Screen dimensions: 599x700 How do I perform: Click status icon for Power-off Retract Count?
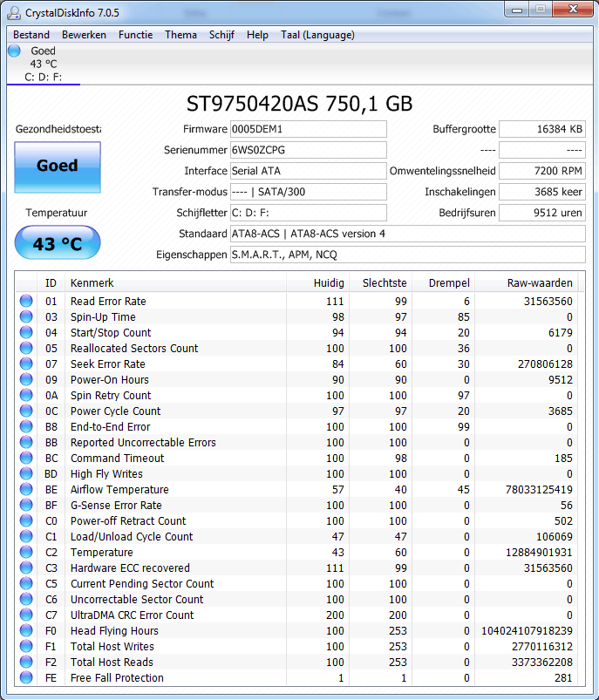point(26,520)
